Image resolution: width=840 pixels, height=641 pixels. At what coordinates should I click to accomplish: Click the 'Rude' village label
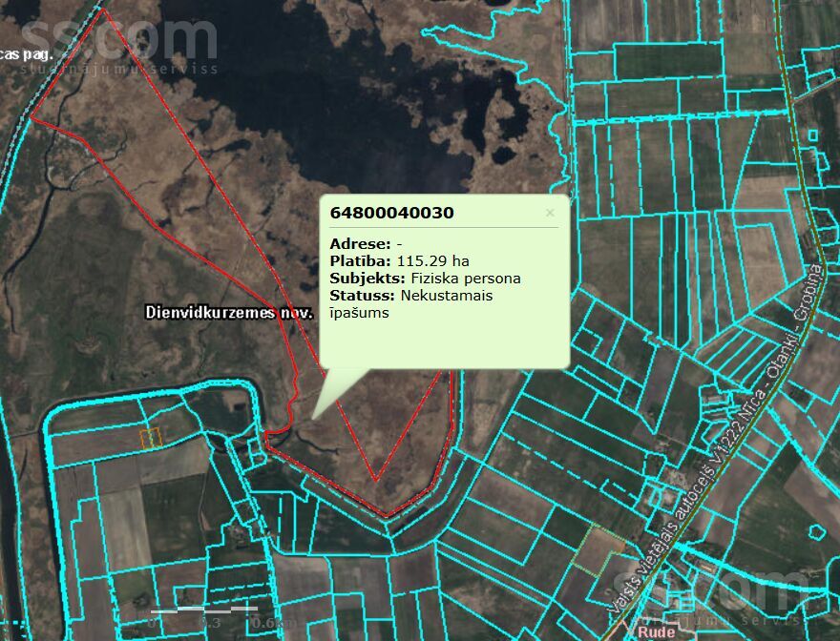tap(657, 631)
